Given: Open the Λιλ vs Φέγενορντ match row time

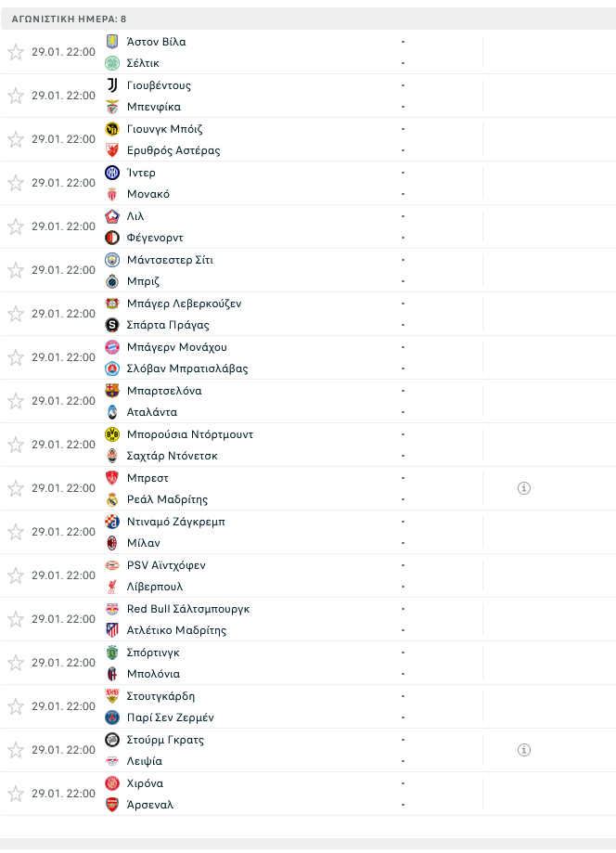Looking at the screenshot, I should point(63,226).
